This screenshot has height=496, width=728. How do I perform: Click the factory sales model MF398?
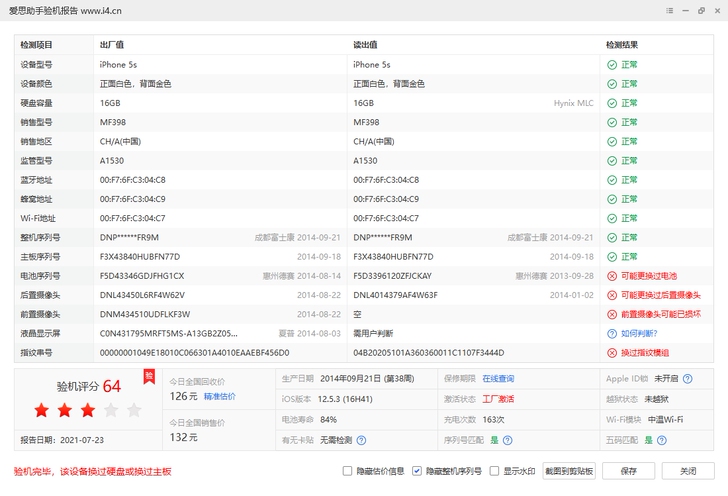pyautogui.click(x=113, y=123)
